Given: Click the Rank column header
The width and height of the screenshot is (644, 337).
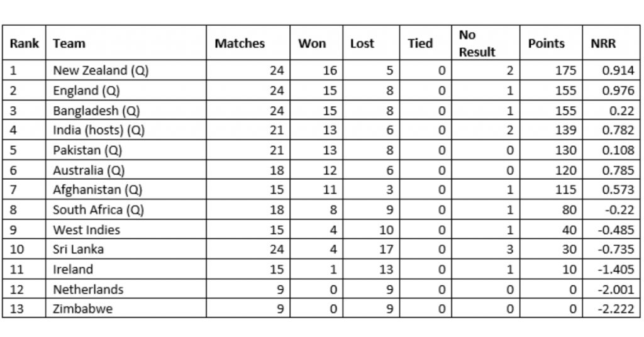Looking at the screenshot, I should 25,43.
